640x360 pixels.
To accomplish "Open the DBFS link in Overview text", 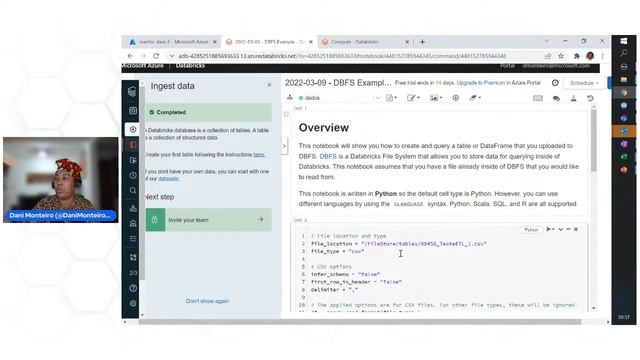I will tap(328, 156).
